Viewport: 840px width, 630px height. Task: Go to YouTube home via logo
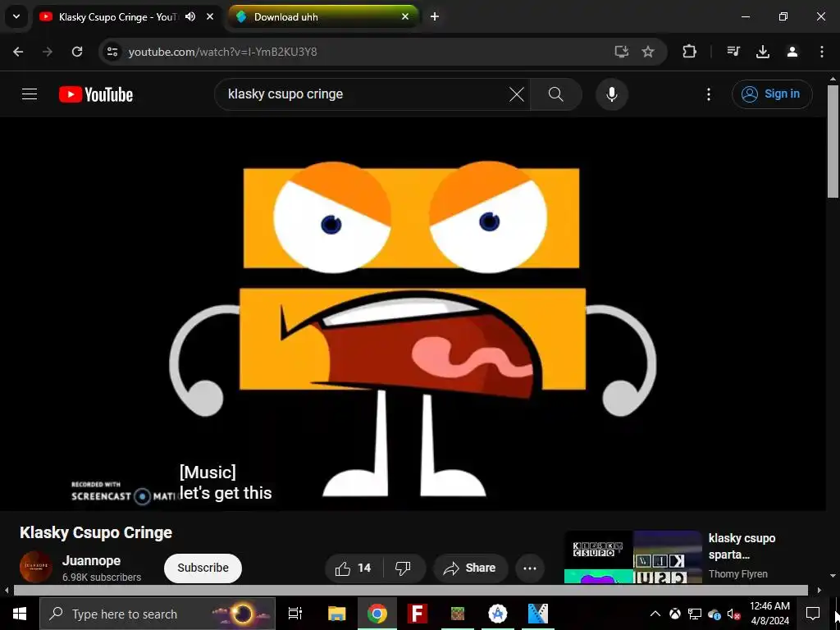coord(96,94)
